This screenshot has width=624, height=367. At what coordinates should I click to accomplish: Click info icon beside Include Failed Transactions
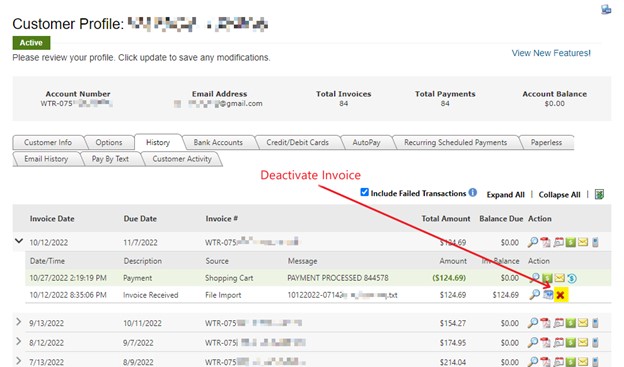[472, 193]
